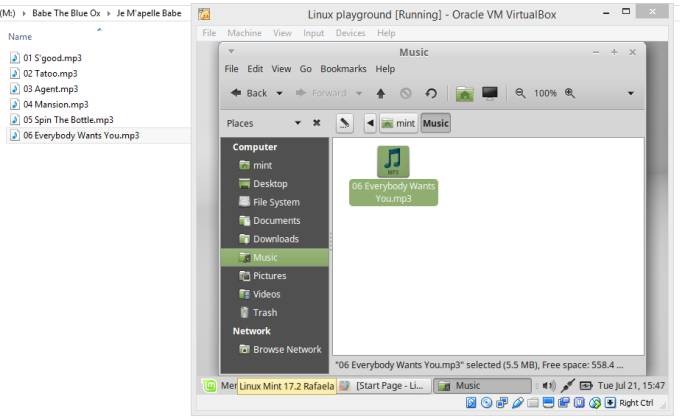Open the File menu in file manager

[231, 69]
